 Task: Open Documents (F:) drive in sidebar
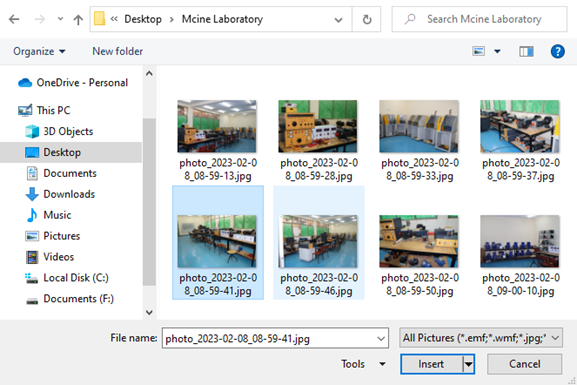click(69, 299)
